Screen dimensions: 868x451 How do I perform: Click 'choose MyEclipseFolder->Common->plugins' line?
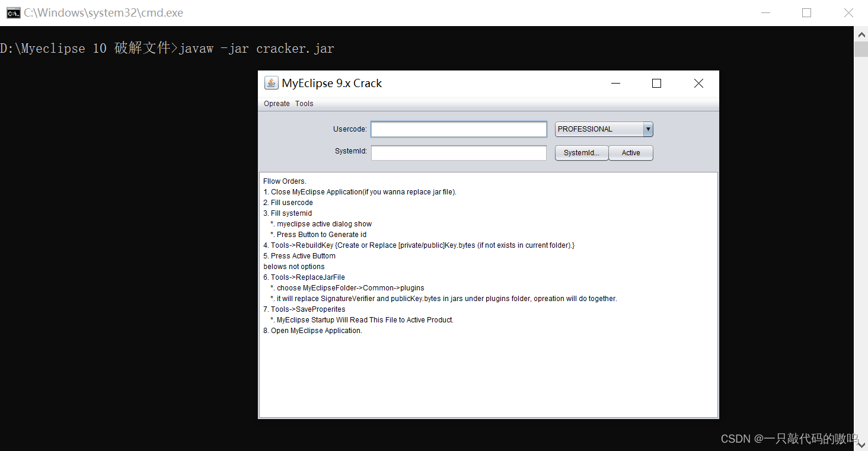[x=347, y=288]
